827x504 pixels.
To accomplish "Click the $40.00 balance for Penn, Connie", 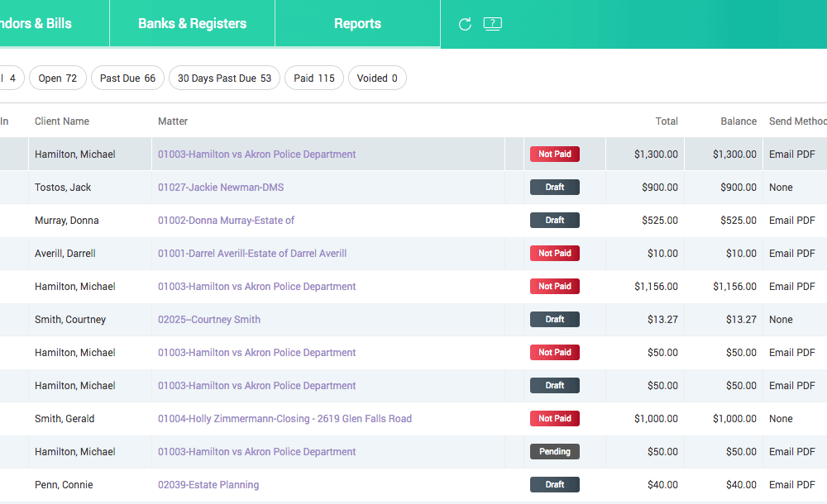I will tap(741, 484).
